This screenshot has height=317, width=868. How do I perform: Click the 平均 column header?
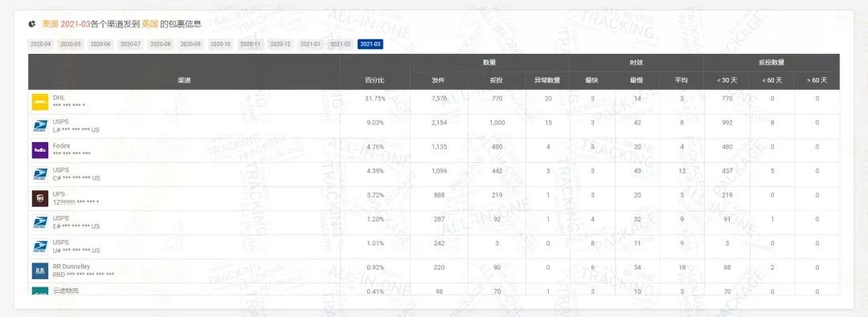[681, 80]
